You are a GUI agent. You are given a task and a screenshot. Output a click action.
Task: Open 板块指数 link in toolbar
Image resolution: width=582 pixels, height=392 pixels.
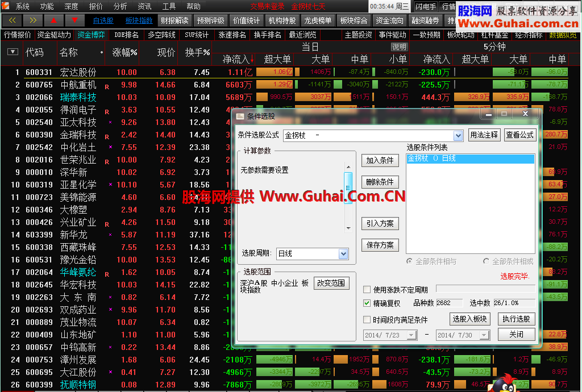coord(139,21)
